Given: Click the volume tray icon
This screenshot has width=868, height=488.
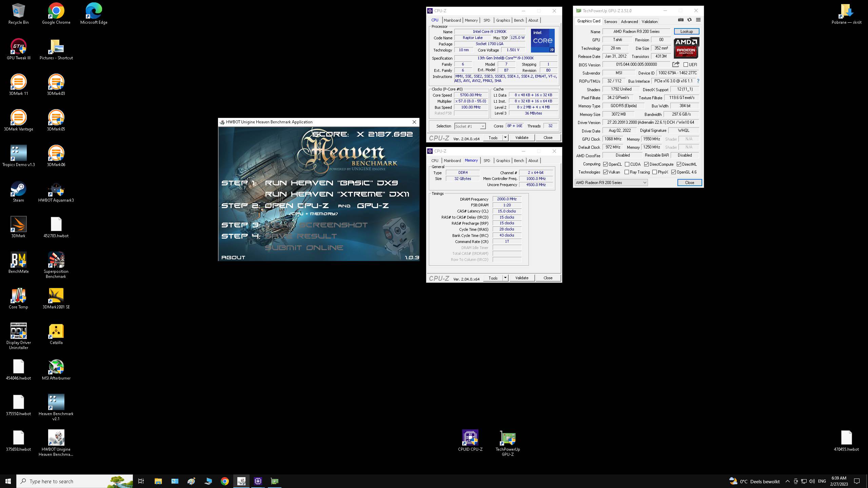Looking at the screenshot, I should click(x=812, y=481).
